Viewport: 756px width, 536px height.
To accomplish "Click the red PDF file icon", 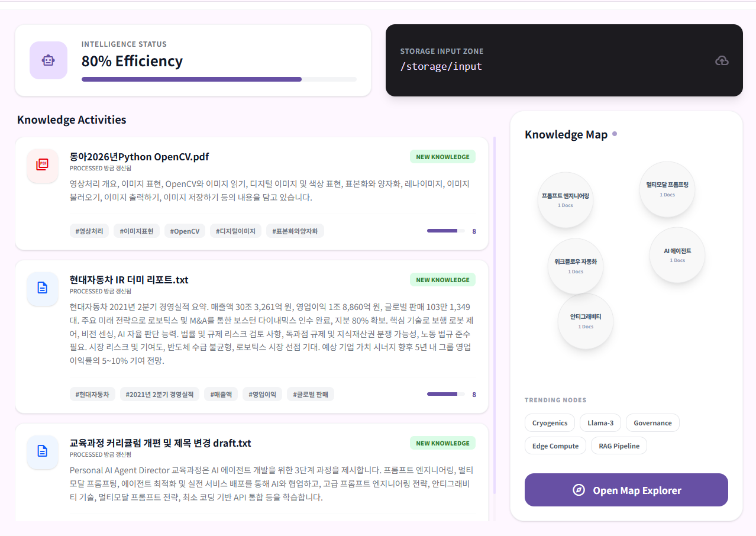I will tap(43, 165).
